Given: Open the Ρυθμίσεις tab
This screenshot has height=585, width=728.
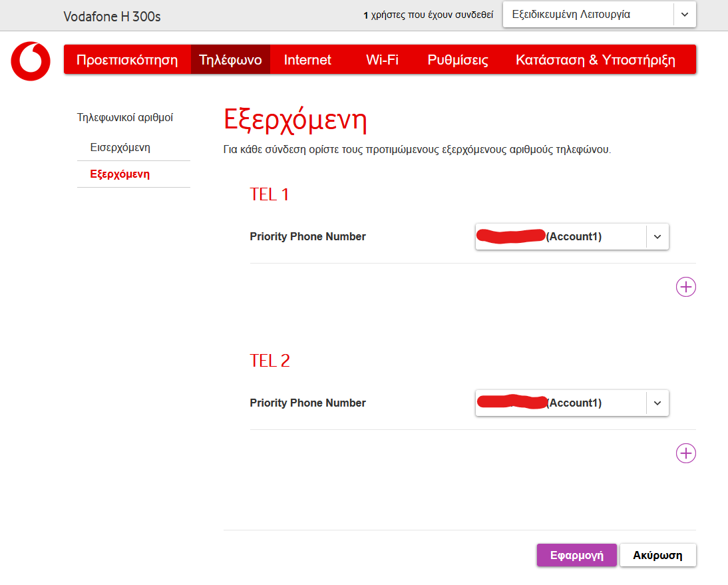Looking at the screenshot, I should click(458, 59).
